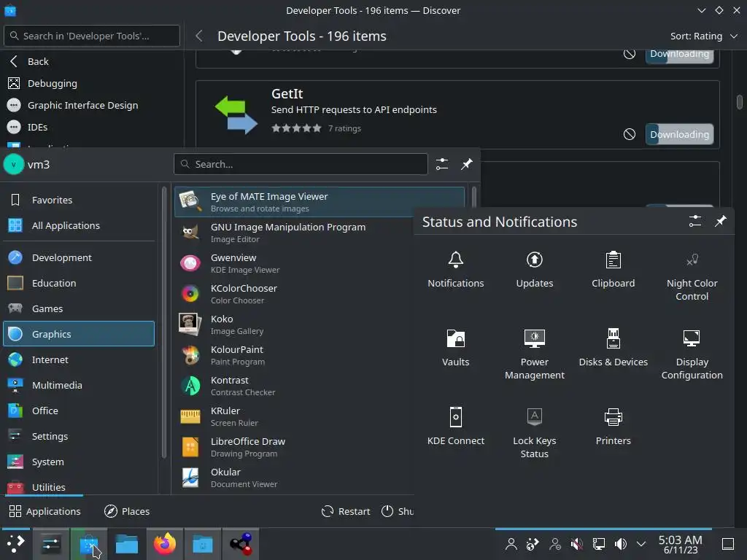Click into the launcher Search field
This screenshot has height=560, width=747.
(301, 164)
